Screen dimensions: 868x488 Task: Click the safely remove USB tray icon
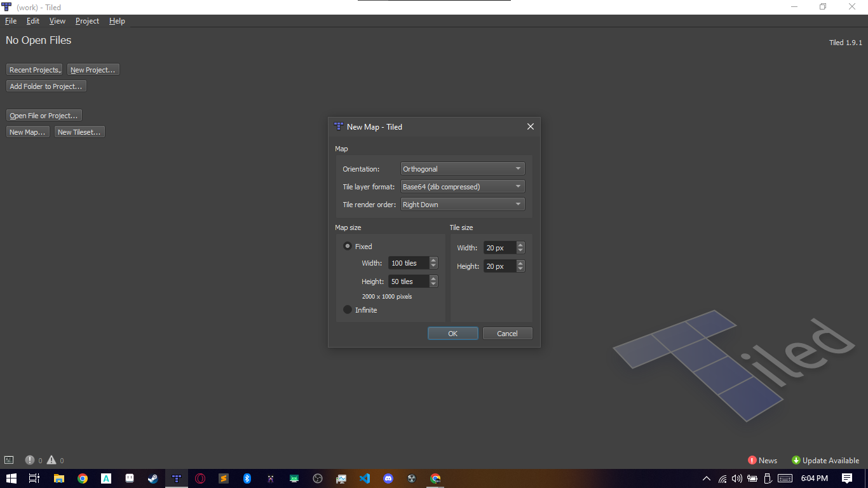pyautogui.click(x=768, y=478)
